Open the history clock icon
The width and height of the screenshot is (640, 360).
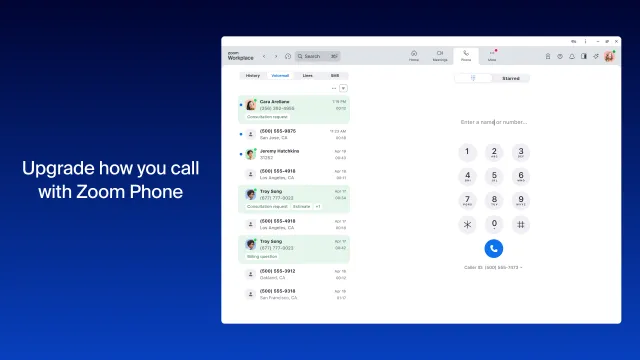point(288,56)
